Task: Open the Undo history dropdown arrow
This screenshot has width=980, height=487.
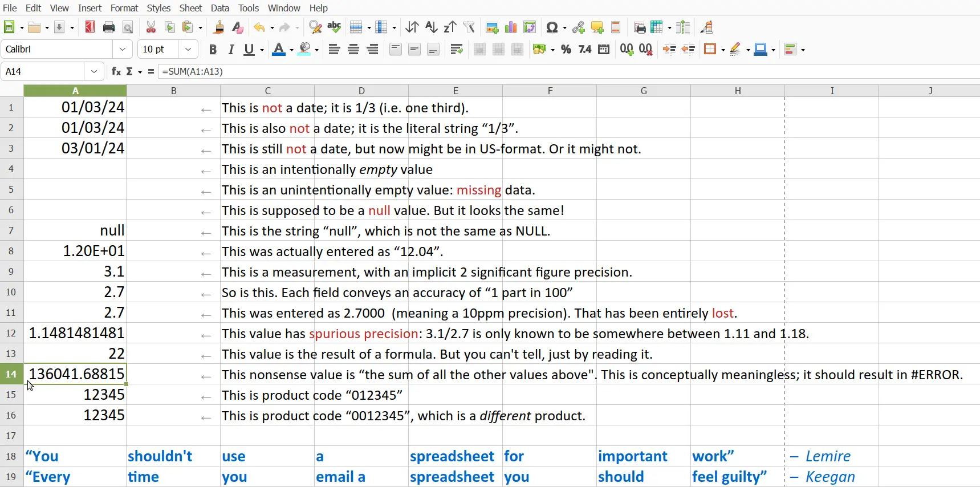Action: point(272,27)
